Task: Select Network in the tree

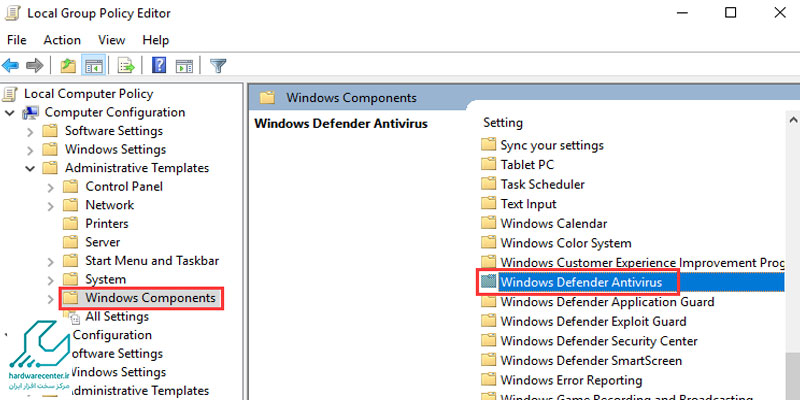Action: pyautogui.click(x=109, y=205)
